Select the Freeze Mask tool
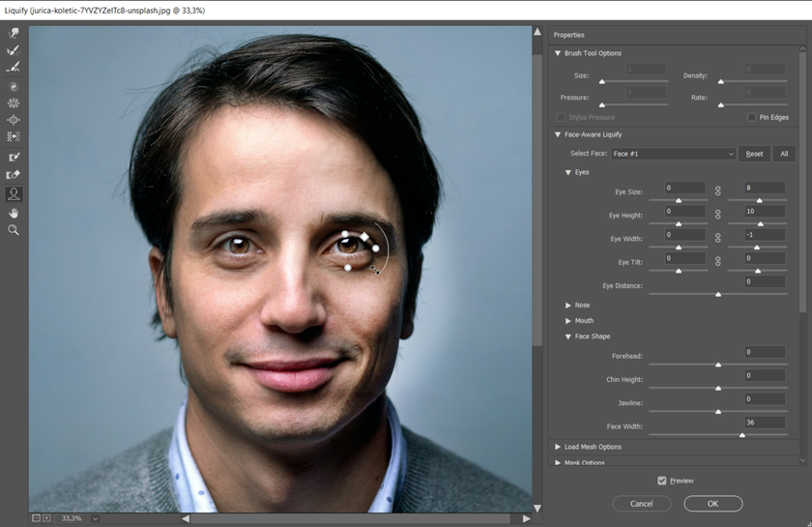812x527 pixels. click(x=14, y=157)
